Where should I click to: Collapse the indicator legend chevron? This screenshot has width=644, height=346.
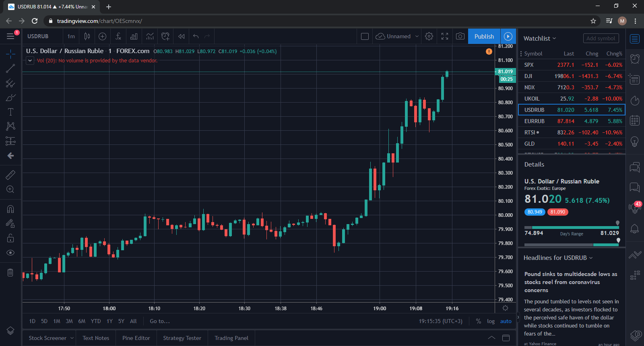pos(30,61)
